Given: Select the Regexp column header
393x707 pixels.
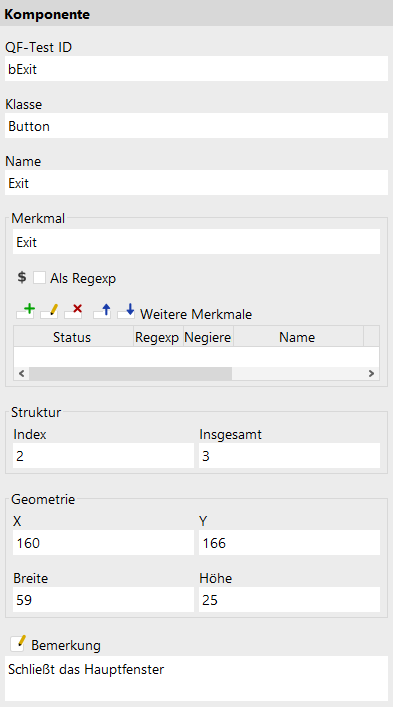Looking at the screenshot, I should (x=158, y=337).
